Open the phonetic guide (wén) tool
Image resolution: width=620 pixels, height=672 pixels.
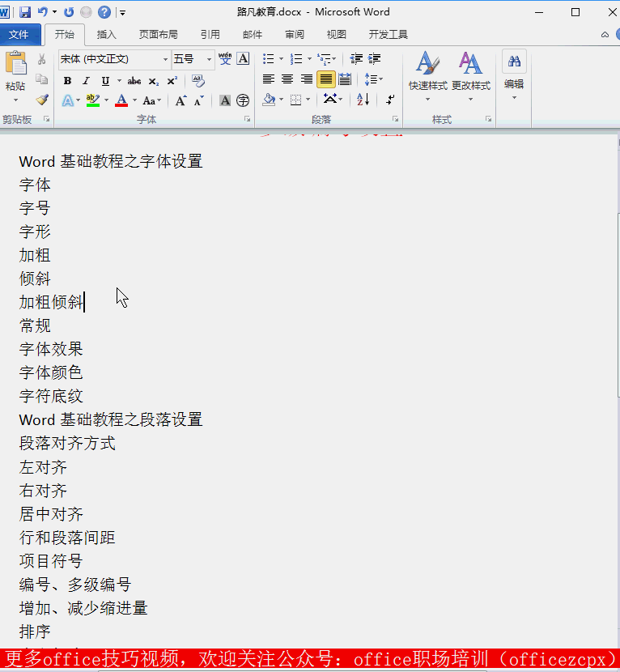tap(225, 59)
